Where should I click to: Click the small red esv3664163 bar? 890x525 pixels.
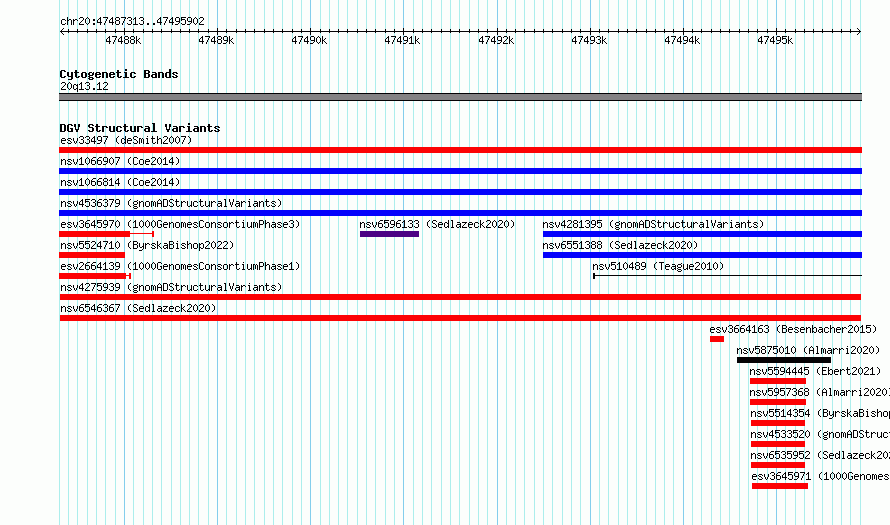click(717, 339)
